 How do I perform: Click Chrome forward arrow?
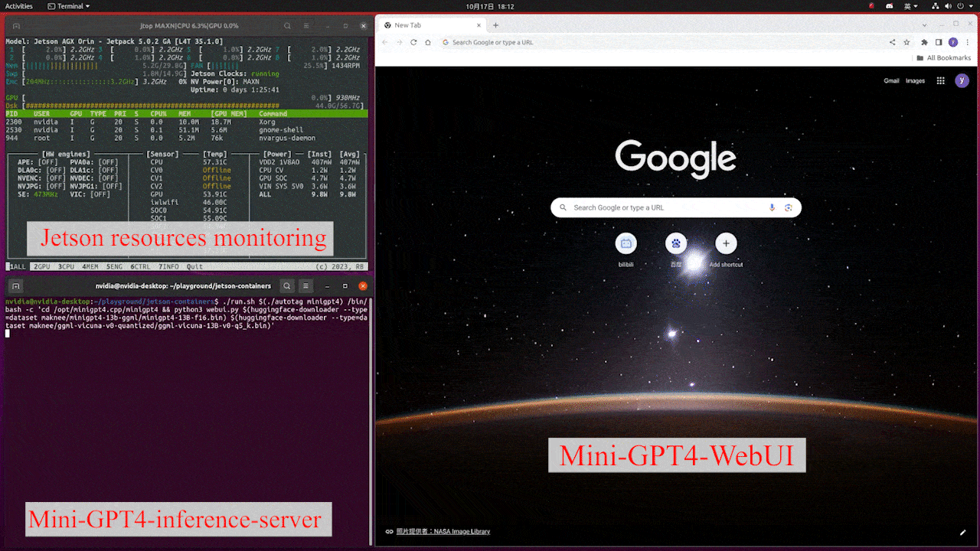click(x=399, y=42)
